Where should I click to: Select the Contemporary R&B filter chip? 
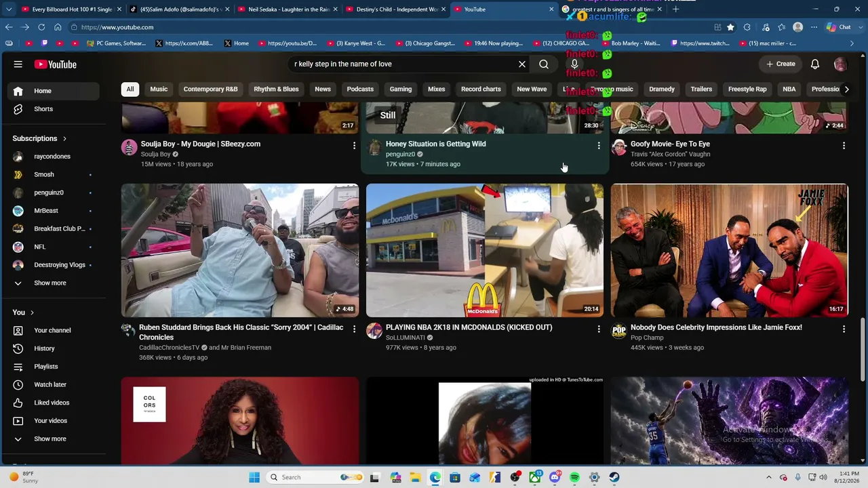click(211, 89)
